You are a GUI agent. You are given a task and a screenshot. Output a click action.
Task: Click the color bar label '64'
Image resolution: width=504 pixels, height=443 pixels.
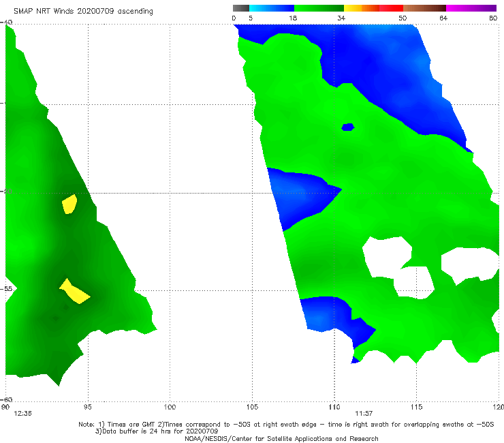(443, 18)
